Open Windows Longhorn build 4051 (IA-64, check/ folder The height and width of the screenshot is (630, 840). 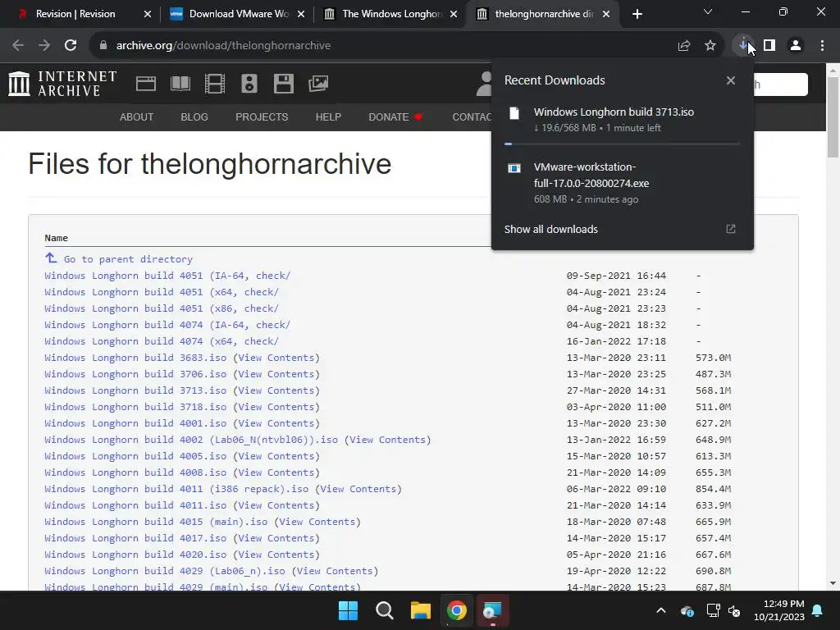coord(167,276)
